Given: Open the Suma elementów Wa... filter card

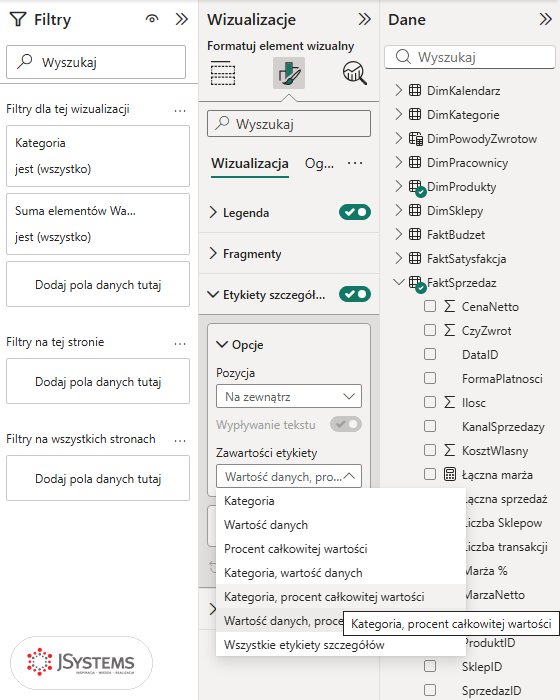Looking at the screenshot, I should pos(98,224).
